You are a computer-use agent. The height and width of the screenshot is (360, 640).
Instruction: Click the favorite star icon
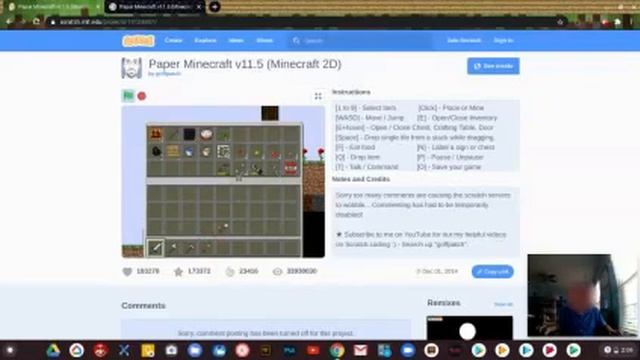click(x=178, y=271)
